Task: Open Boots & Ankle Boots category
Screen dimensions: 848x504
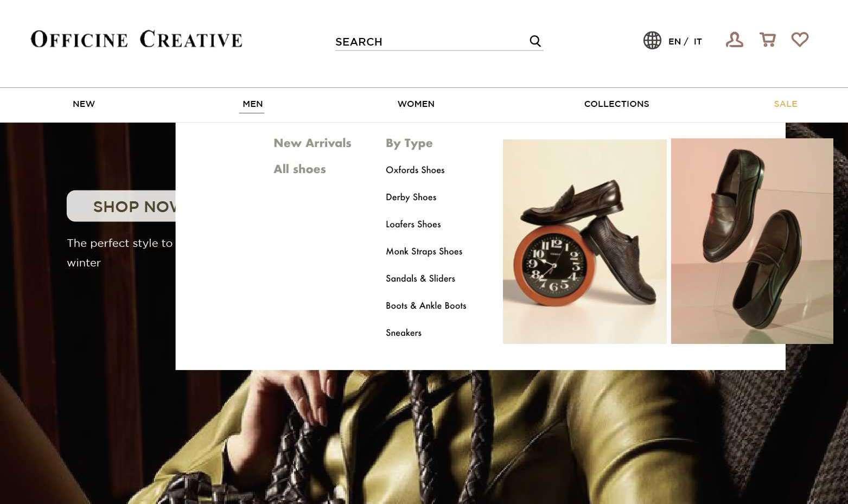Action: pos(426,305)
